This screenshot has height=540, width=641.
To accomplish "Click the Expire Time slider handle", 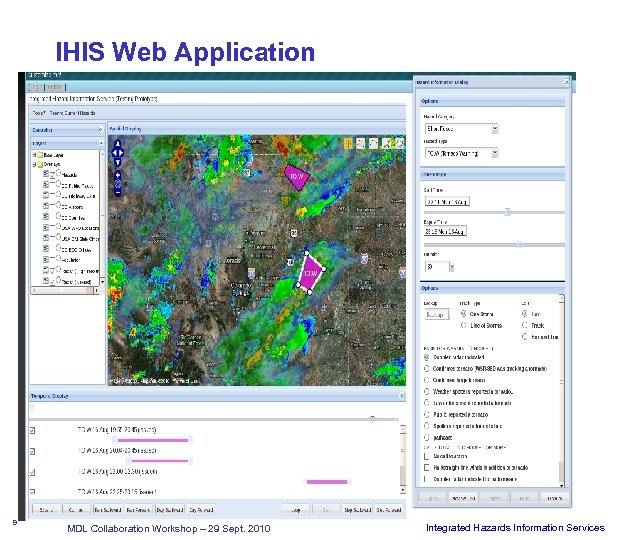I will pos(520,244).
